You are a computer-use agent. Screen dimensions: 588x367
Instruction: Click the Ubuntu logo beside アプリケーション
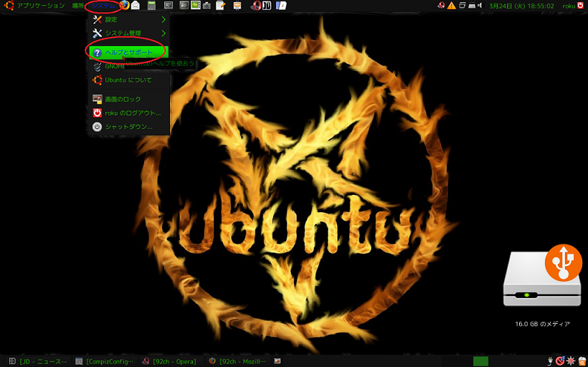coord(9,6)
